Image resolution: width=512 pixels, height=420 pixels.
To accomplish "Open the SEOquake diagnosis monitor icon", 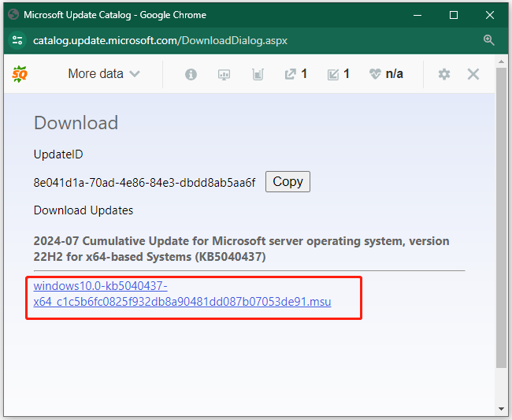I will (224, 74).
